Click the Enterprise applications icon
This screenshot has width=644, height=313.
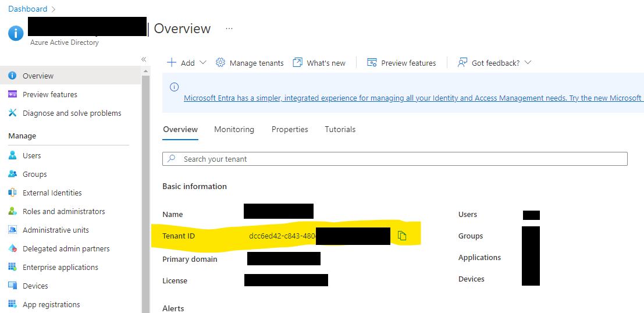point(12,267)
